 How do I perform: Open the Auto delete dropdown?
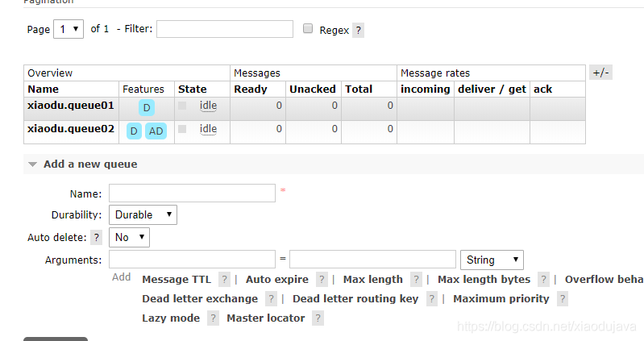point(130,238)
